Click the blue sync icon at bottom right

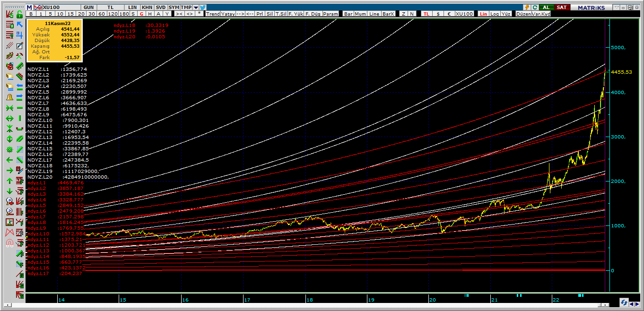624,302
